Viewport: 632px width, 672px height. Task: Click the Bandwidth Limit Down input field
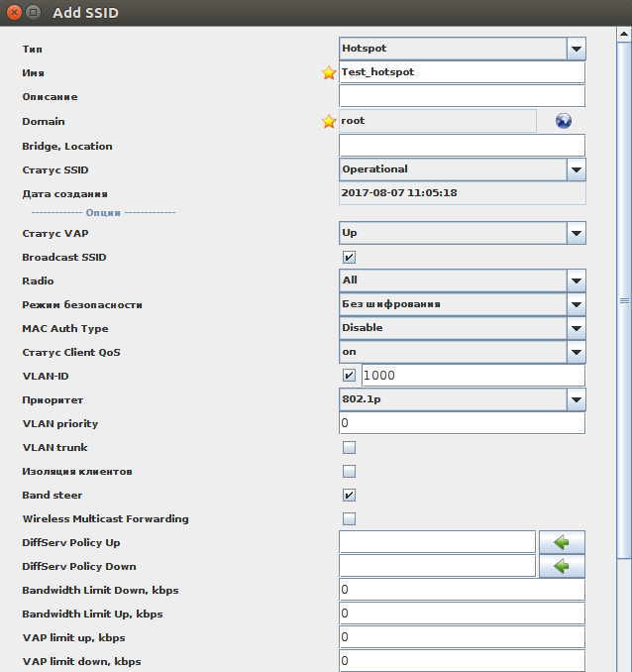click(462, 590)
